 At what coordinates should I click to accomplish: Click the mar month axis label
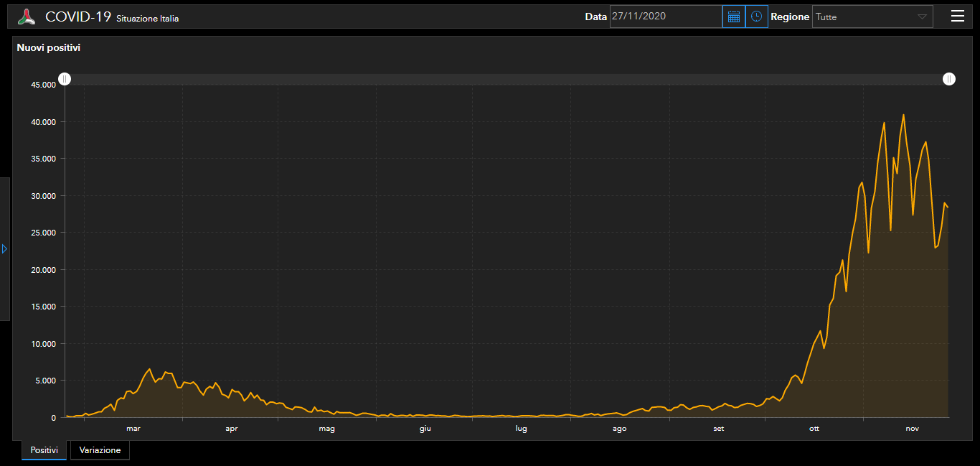point(133,429)
